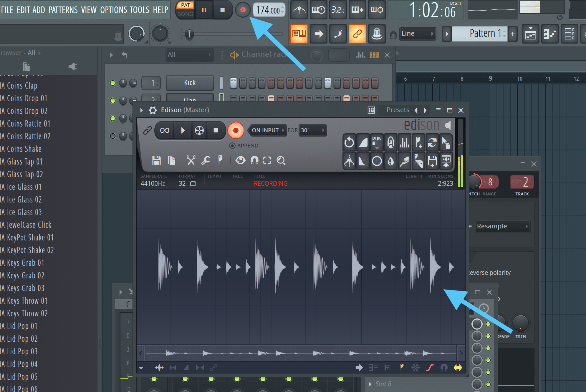Open the Resample mode dropdown

point(503,226)
